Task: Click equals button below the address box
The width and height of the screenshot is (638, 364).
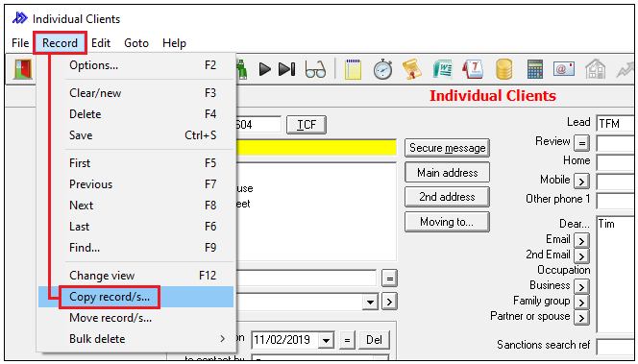Action: [389, 279]
